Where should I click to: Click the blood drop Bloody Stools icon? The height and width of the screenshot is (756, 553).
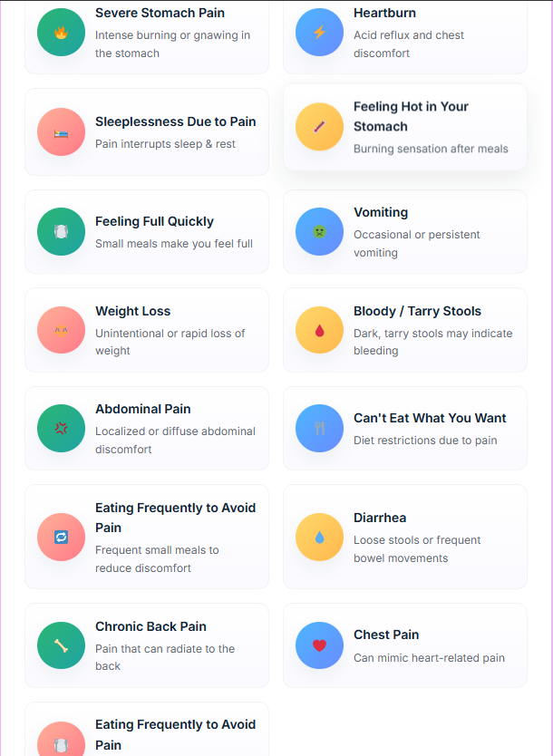[x=319, y=331]
